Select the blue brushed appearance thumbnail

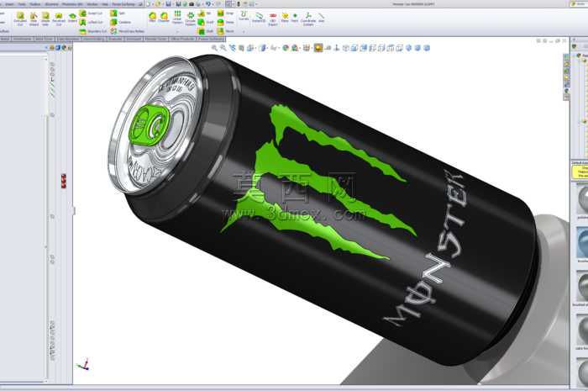click(582, 242)
